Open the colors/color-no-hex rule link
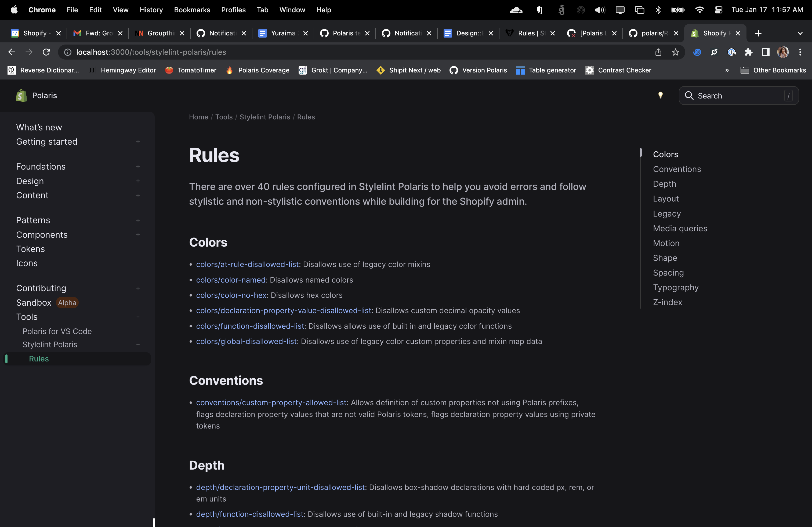 point(231,295)
